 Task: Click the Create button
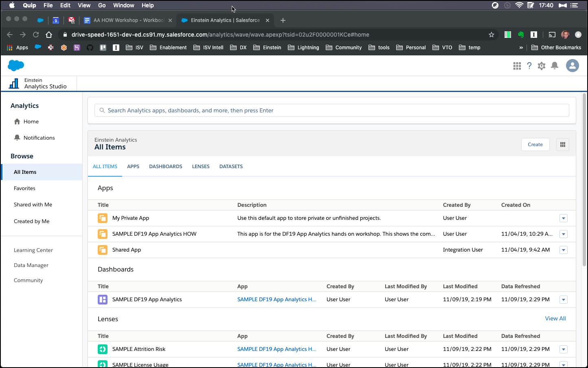pos(535,145)
